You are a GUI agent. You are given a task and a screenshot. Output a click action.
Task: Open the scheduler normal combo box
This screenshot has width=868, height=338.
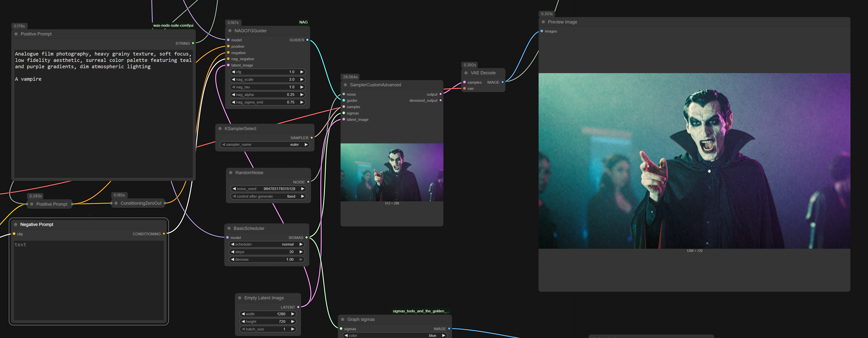point(266,244)
